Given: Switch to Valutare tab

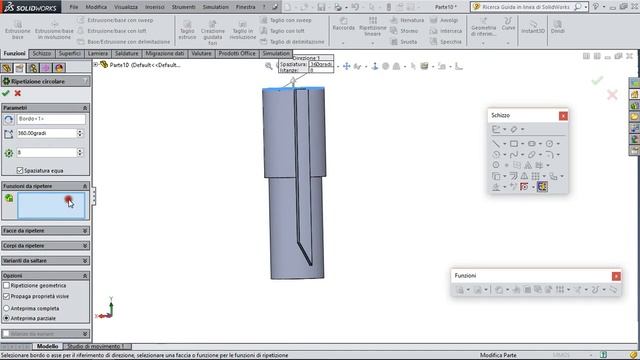Looking at the screenshot, I should click(x=201, y=53).
